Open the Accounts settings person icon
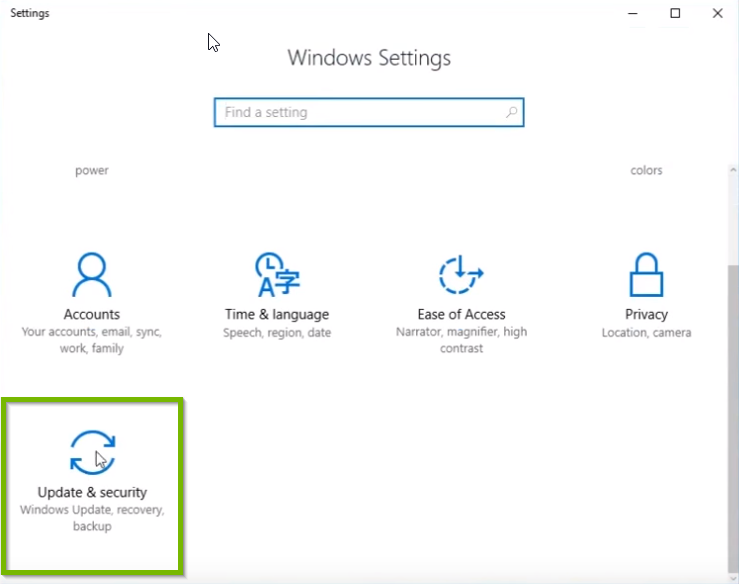This screenshot has height=584, width=739. 92,275
